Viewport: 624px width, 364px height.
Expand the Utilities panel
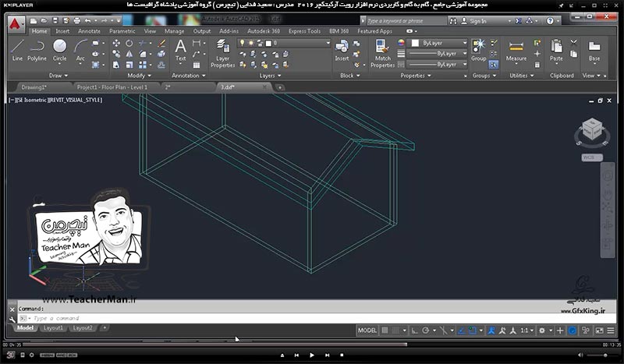(x=521, y=76)
